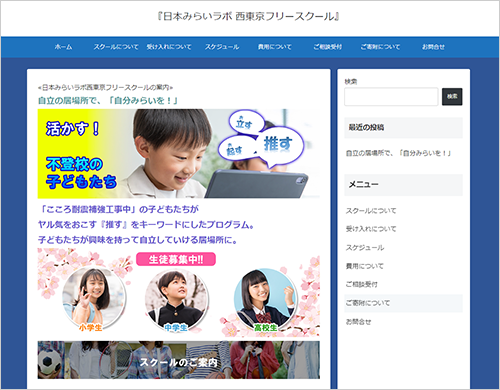Go to スケジュール in the top navigation bar
The width and height of the screenshot is (500, 390).
tap(222, 47)
